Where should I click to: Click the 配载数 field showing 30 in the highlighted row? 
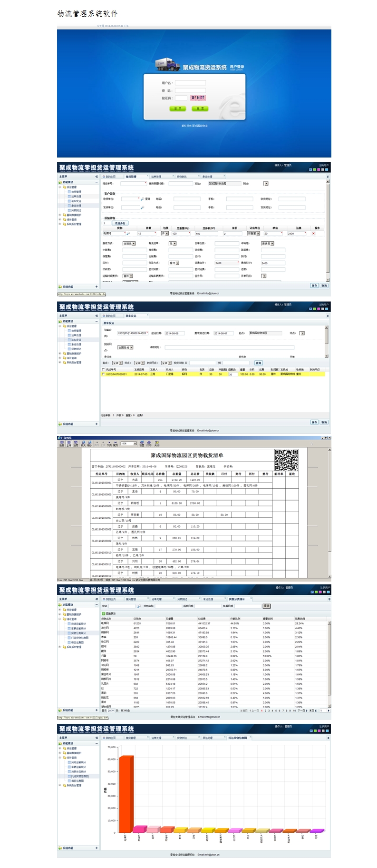(x=232, y=375)
